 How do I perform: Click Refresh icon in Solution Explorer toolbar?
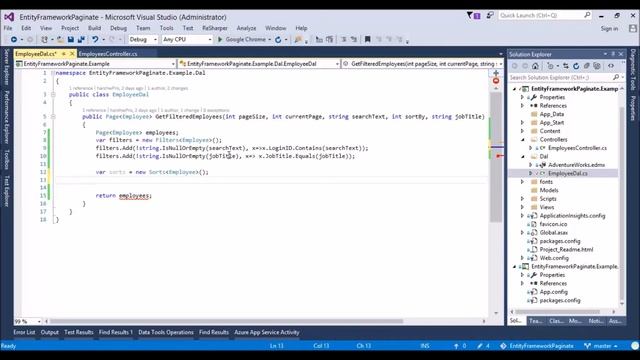[576, 66]
